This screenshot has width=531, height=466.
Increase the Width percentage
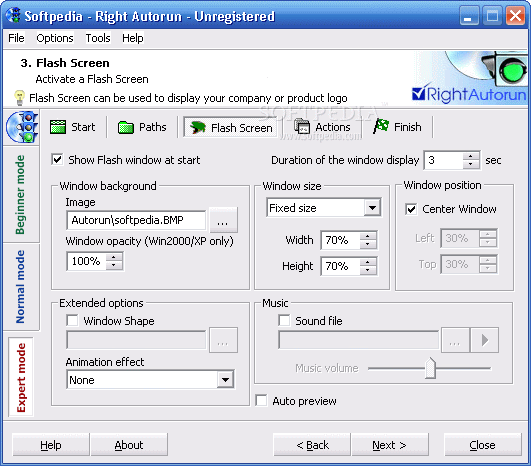tap(368, 236)
